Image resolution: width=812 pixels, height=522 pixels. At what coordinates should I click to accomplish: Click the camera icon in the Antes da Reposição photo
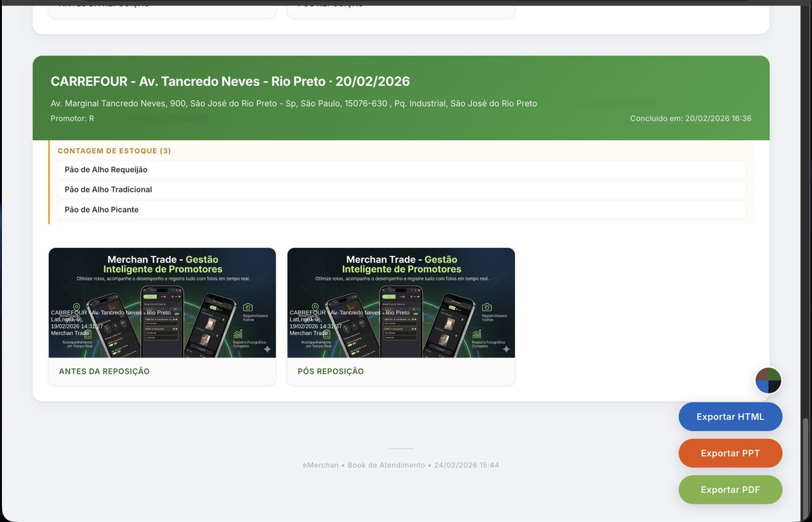pyautogui.click(x=248, y=307)
